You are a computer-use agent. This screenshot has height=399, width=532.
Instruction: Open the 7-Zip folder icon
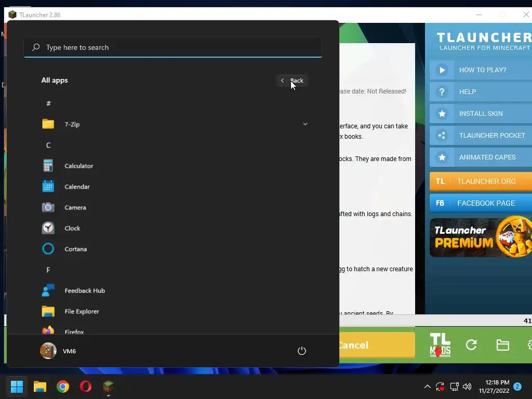(x=48, y=124)
